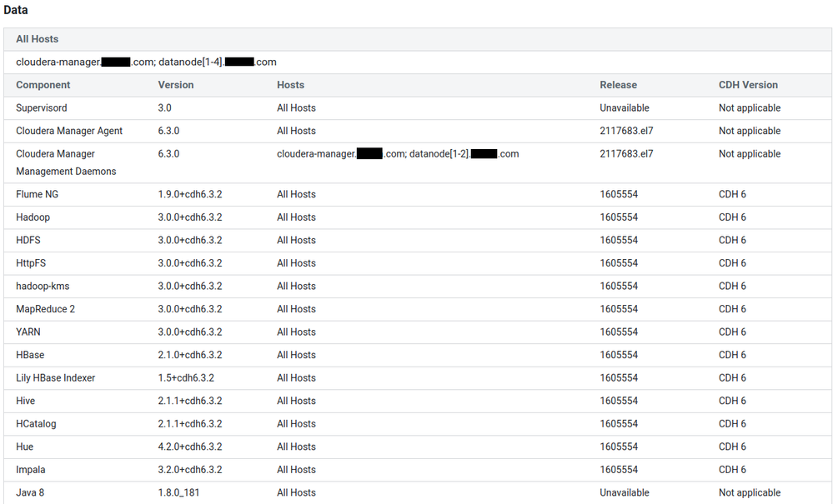This screenshot has width=833, height=504.
Task: Click Hadoop release 1605554
Action: pyautogui.click(x=619, y=217)
